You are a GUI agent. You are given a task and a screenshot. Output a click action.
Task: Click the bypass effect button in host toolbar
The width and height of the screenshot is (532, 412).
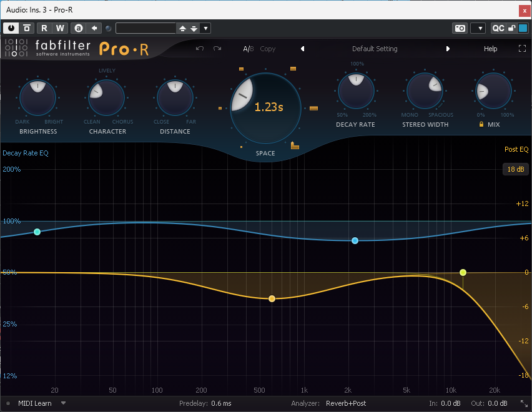coord(27,28)
